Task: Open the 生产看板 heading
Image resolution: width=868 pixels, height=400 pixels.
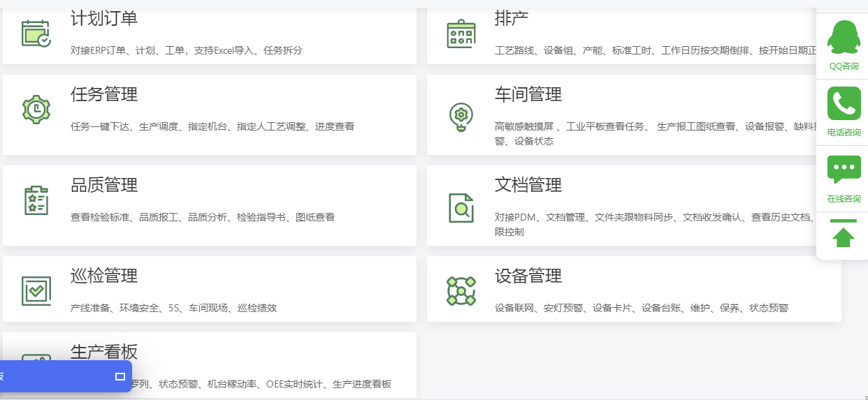Action: (x=104, y=351)
